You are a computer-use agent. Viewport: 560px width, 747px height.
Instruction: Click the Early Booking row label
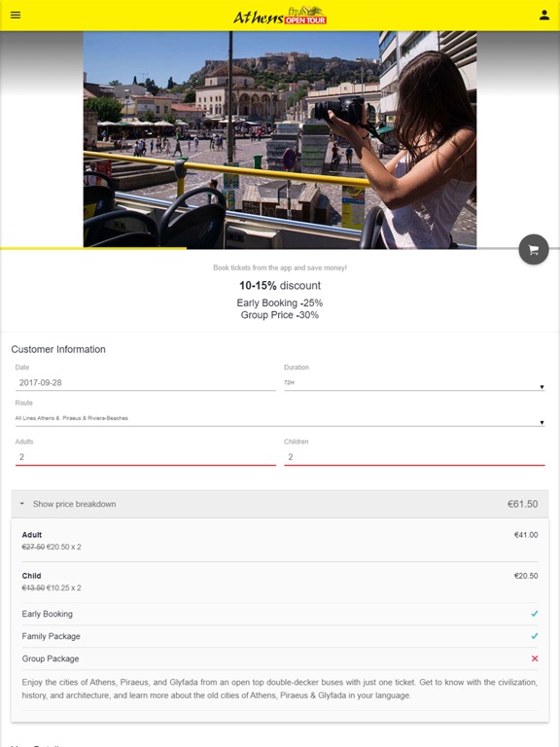click(x=47, y=614)
